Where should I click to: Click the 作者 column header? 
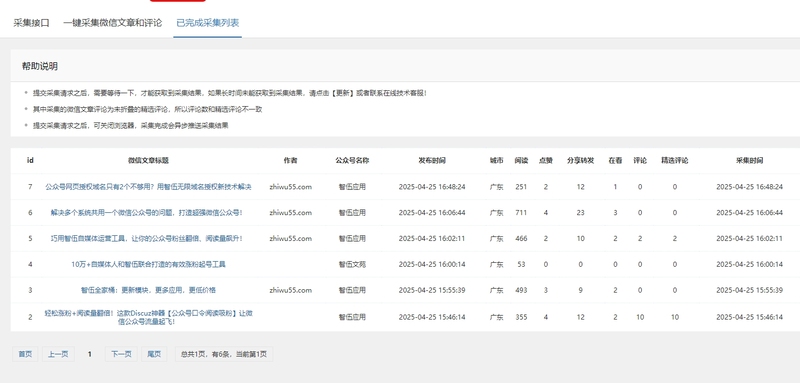[x=290, y=161]
